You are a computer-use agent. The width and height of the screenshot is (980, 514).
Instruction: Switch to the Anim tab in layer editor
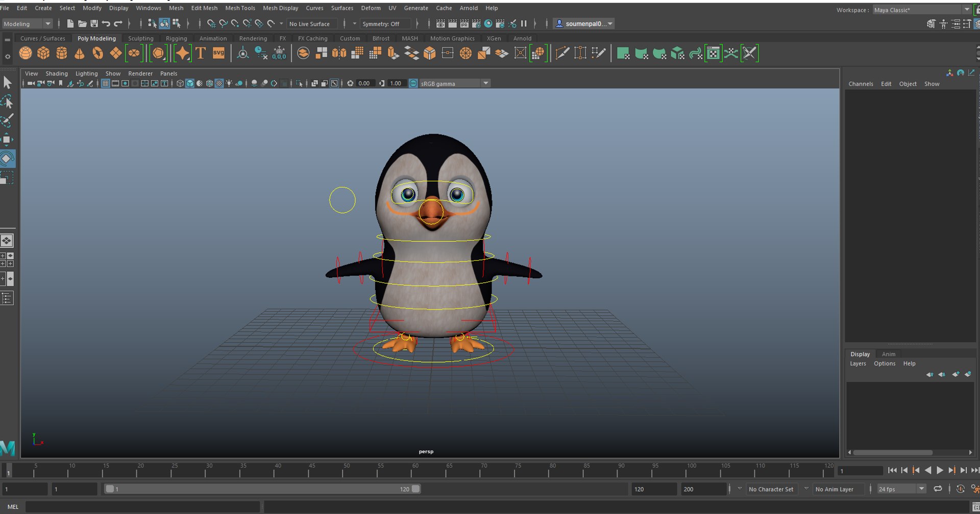click(x=889, y=354)
